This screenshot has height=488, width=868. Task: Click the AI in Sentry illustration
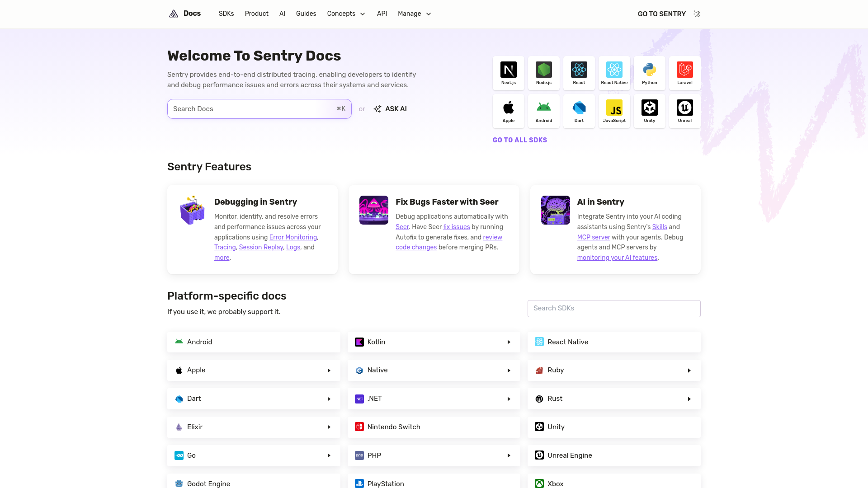[556, 210]
